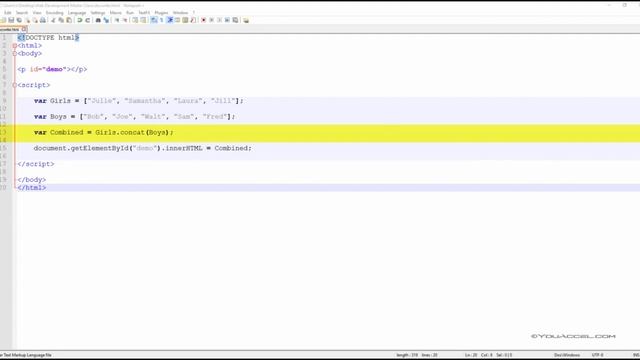This screenshot has height=360, width=640.
Task: Click the Stop Recording macro icon
Action: click(211, 20)
